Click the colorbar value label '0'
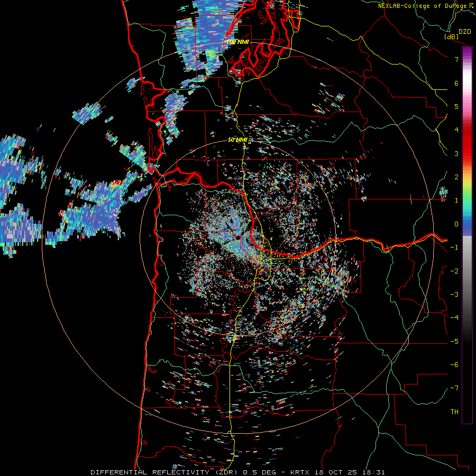The image size is (476, 476). pos(456,224)
